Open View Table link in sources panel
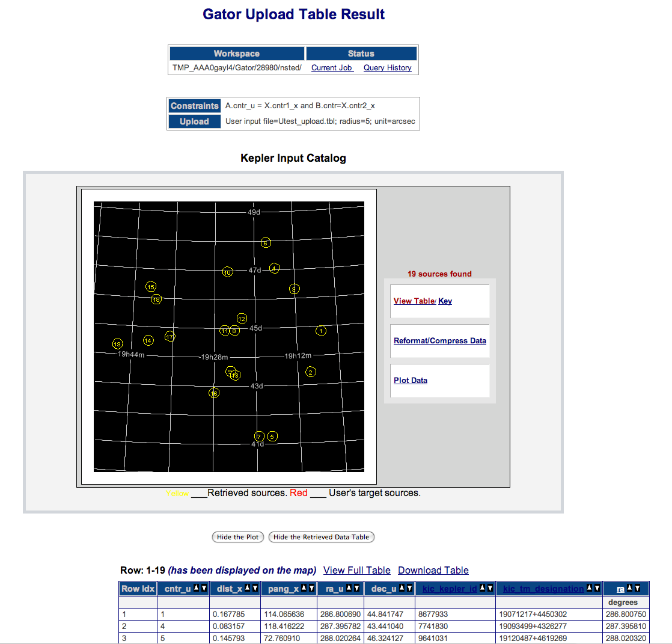 414,301
